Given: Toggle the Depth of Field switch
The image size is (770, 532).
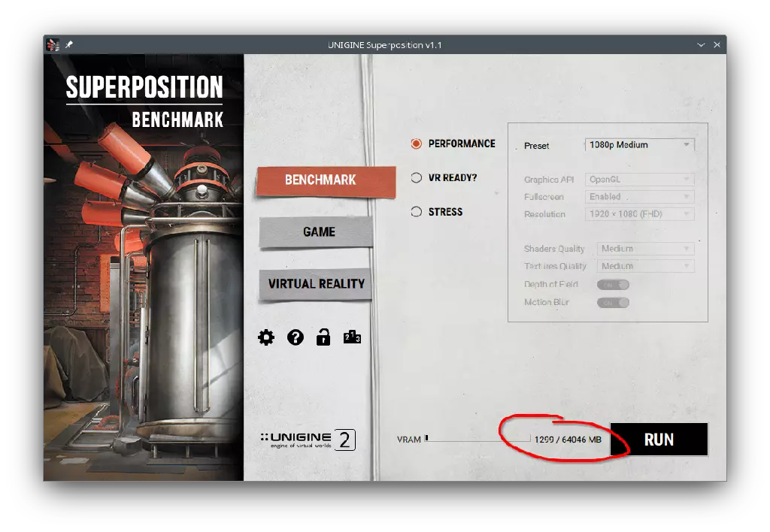Looking at the screenshot, I should click(613, 285).
